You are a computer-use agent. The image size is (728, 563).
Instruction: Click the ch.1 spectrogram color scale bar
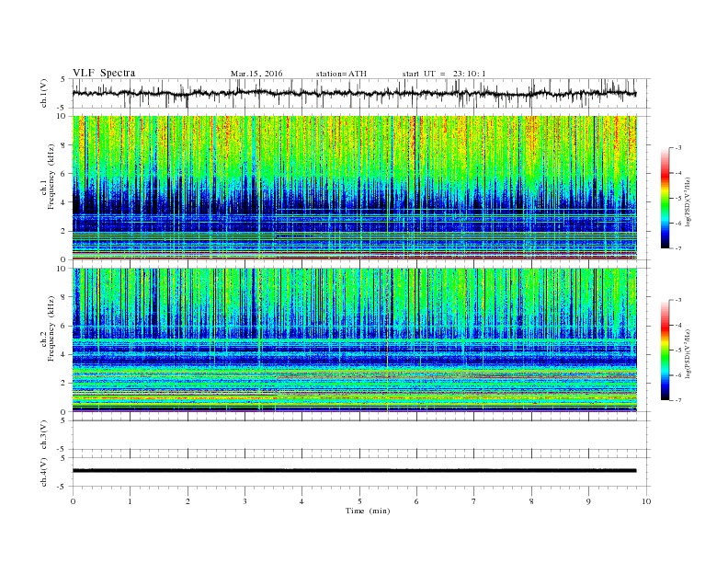(x=665, y=198)
